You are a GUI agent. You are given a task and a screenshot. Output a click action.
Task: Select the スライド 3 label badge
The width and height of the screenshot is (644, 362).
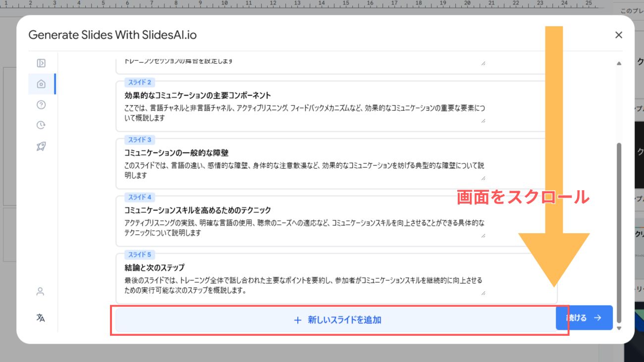(139, 139)
